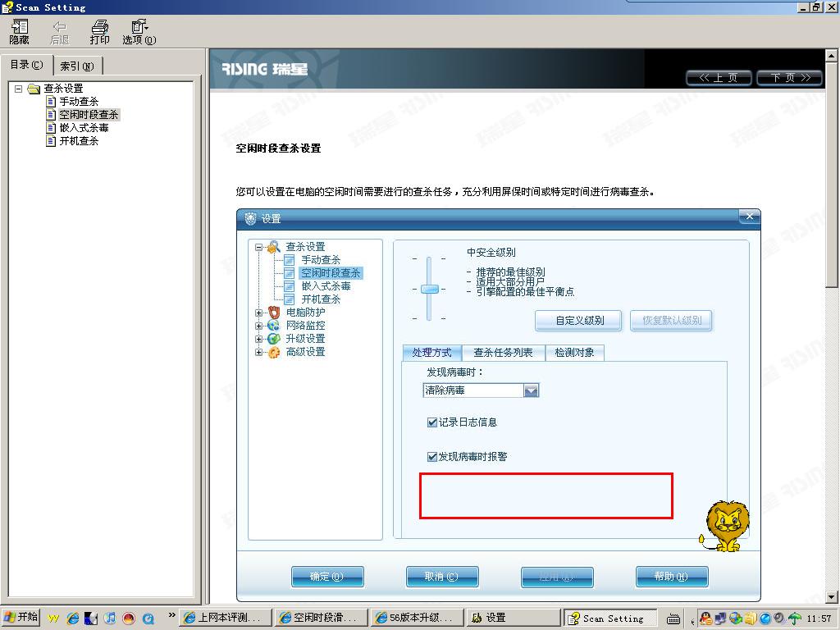Expand the 电脑防护 node in dialog tree

tap(258, 313)
